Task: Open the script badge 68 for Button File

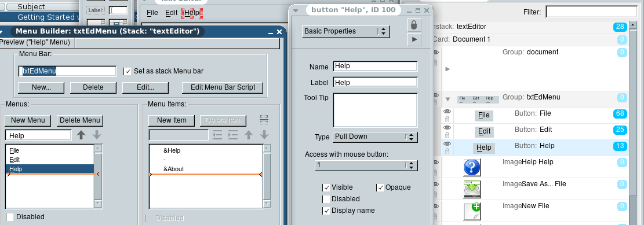Action: tap(619, 113)
